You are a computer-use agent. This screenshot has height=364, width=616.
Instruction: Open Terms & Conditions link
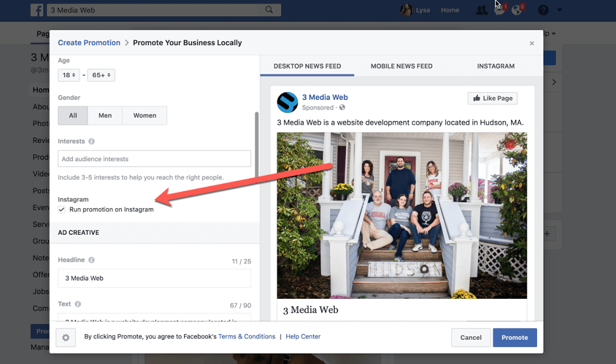247,337
